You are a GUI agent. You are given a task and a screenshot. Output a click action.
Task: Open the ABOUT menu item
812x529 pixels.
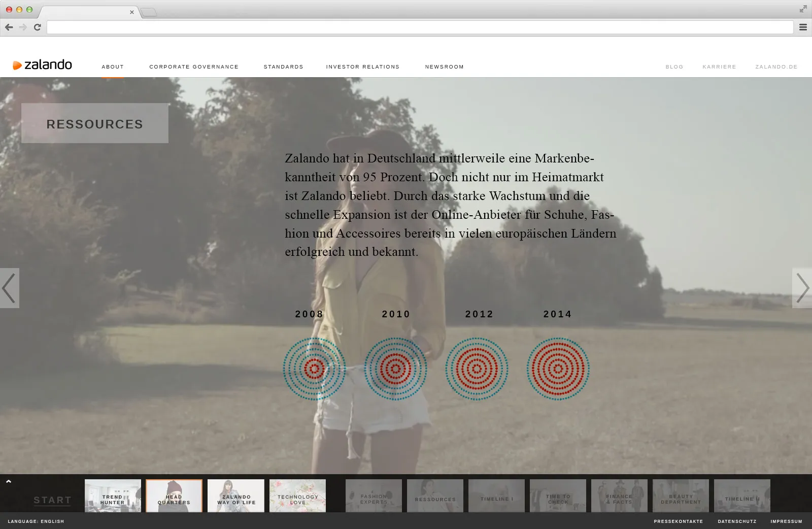113,67
